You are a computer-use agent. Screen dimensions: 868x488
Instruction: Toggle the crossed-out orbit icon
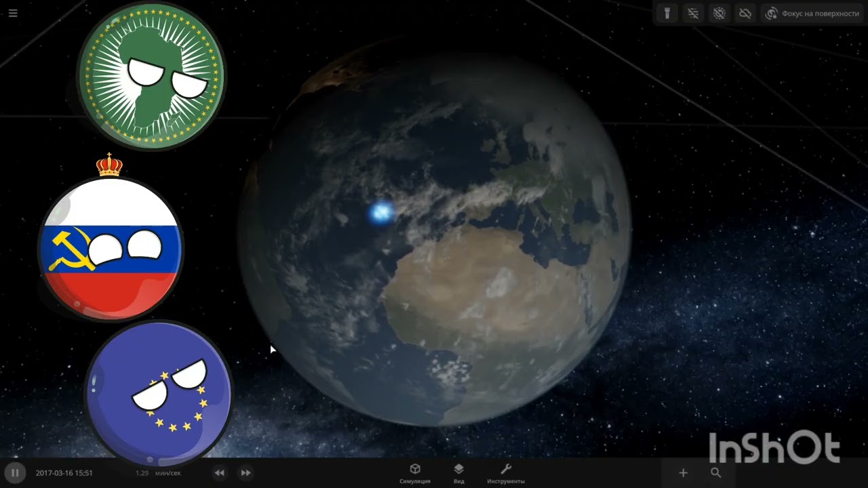point(719,13)
